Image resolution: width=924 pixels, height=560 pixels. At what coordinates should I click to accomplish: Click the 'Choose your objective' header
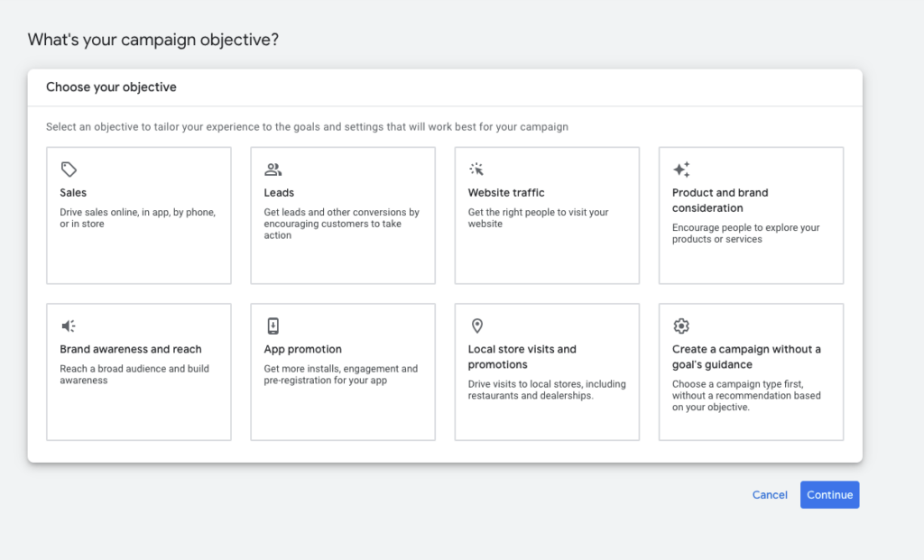coord(111,87)
